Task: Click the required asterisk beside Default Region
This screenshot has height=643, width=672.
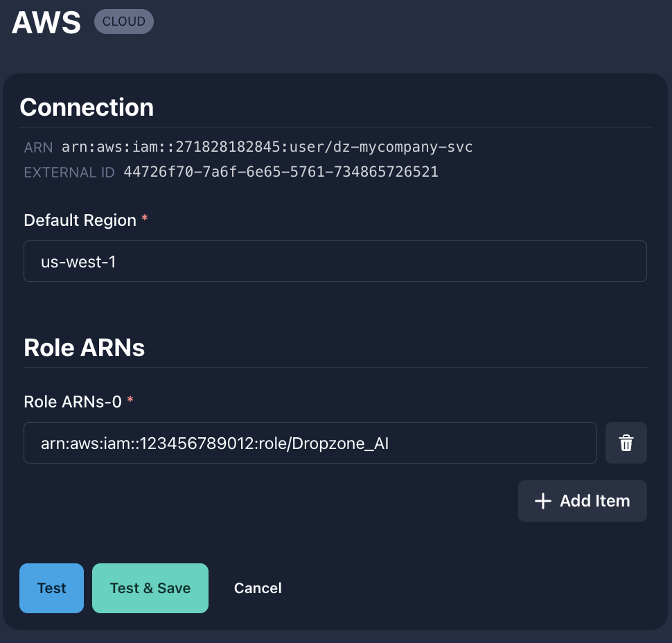Action: tap(145, 220)
